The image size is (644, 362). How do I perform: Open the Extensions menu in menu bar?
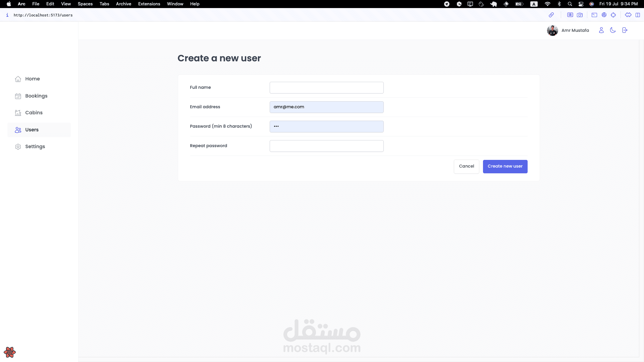click(x=149, y=4)
